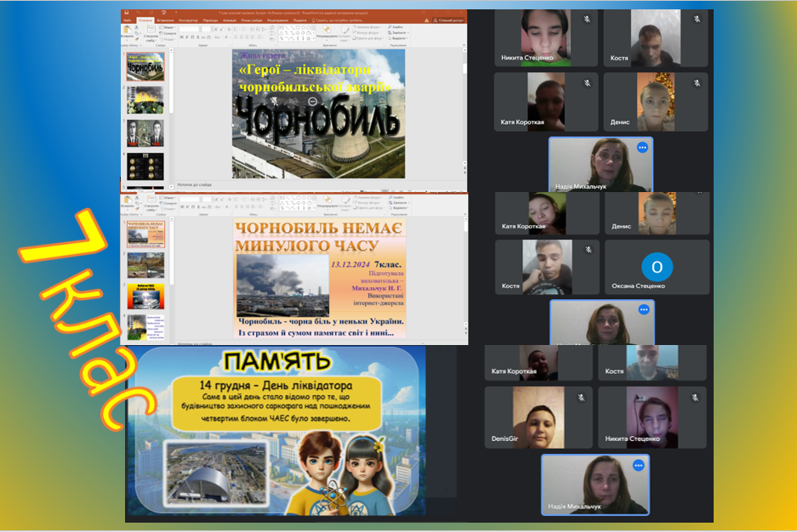Toggle Bold Ж in upper PowerPoint ribbon
The height and width of the screenshot is (532, 797).
tap(181, 37)
